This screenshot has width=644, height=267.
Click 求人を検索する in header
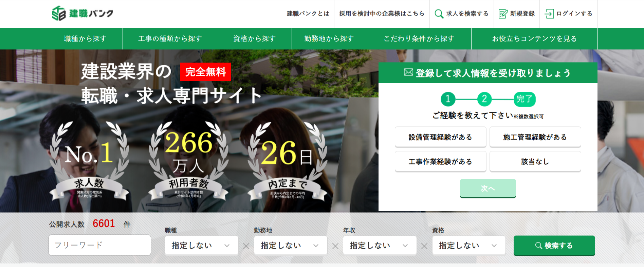(467, 14)
